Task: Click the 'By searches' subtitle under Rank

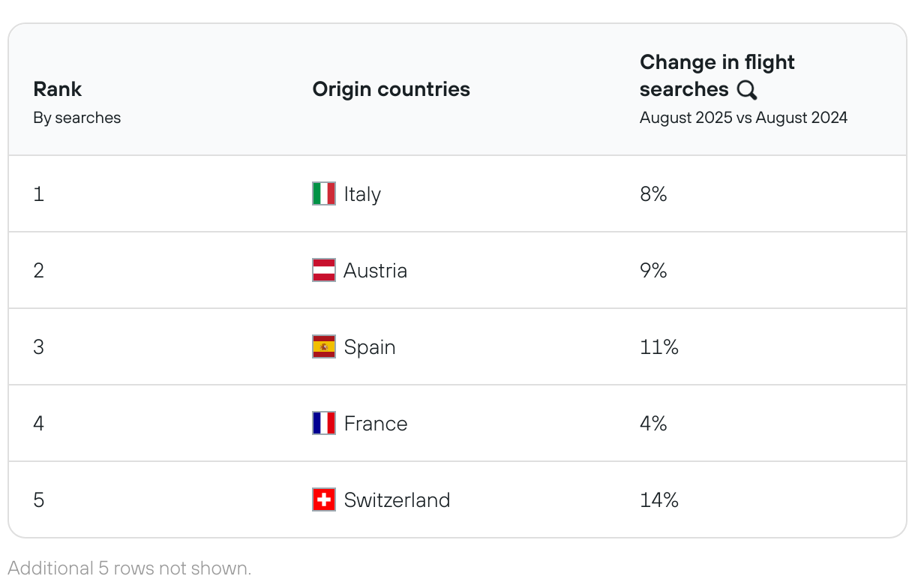Action: [x=77, y=118]
